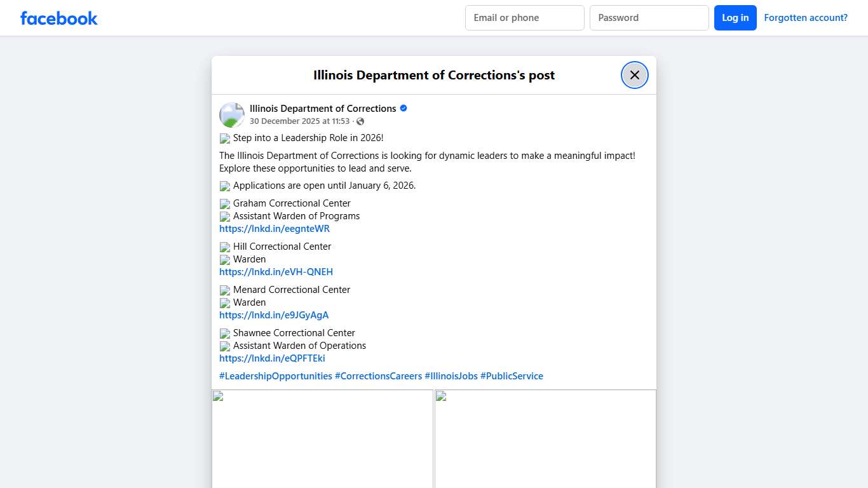Open Graham Assistant Warden link lnkd.in/eegnteWR
Image resolution: width=868 pixels, height=488 pixels.
click(x=275, y=229)
